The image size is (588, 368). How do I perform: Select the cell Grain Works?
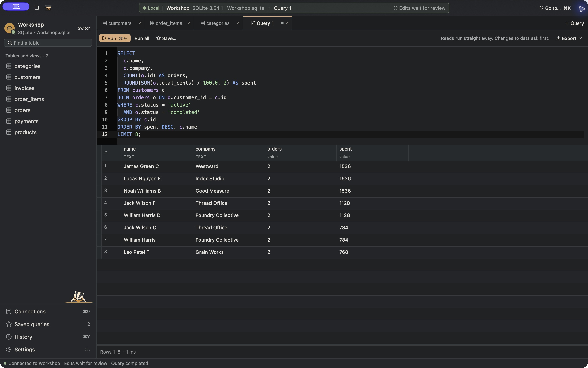point(229,252)
